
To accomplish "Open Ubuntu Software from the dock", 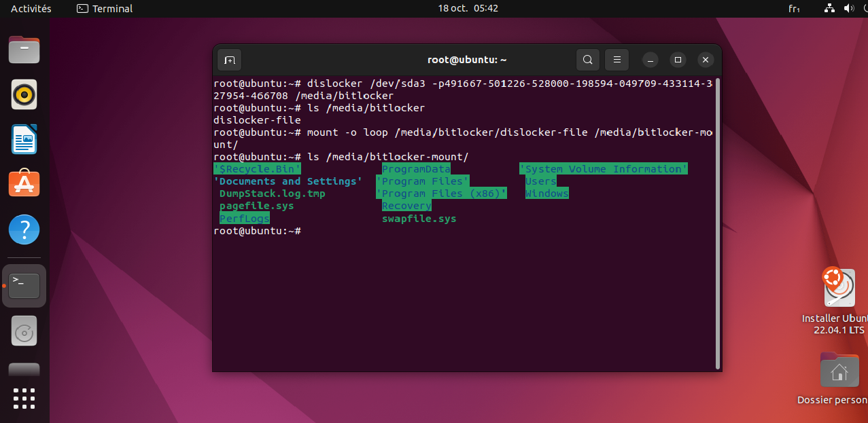I will pos(24,184).
